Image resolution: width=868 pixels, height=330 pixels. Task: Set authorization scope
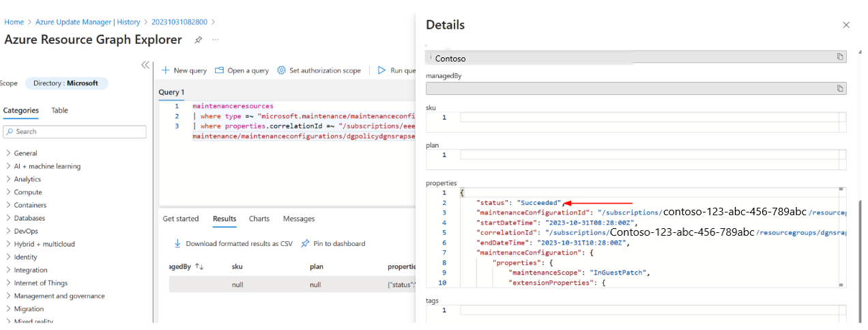(319, 70)
